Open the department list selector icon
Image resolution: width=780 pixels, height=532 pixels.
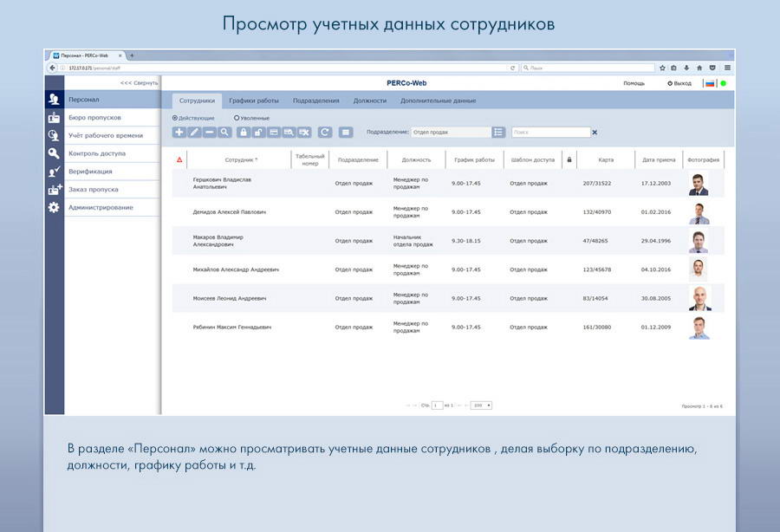tap(498, 133)
